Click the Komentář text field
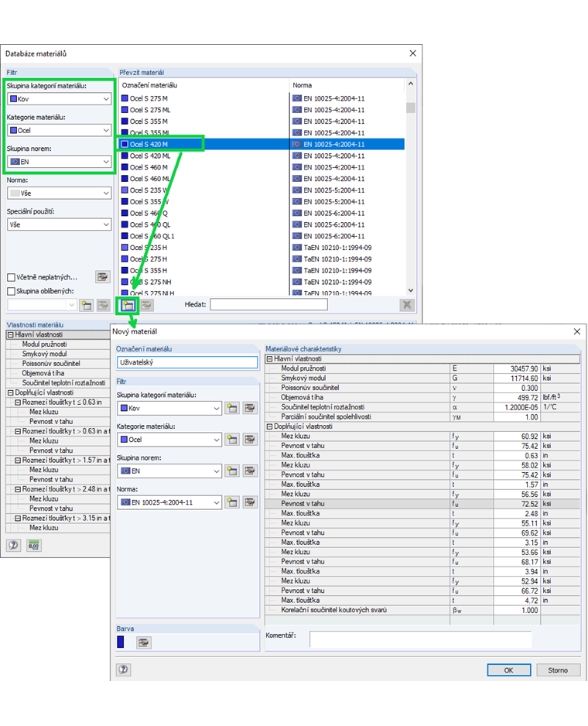The width and height of the screenshot is (588, 726). click(x=420, y=639)
